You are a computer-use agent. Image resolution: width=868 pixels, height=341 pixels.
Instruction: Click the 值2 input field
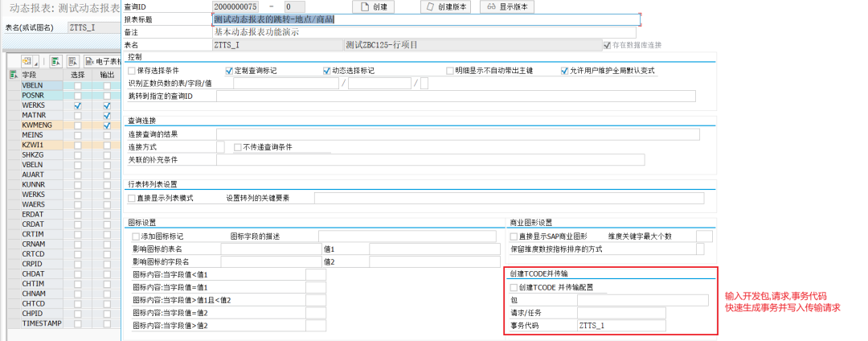pyautogui.click(x=433, y=262)
